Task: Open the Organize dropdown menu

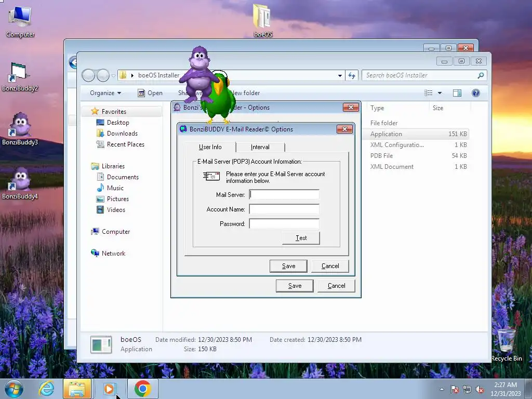Action: 105,93
